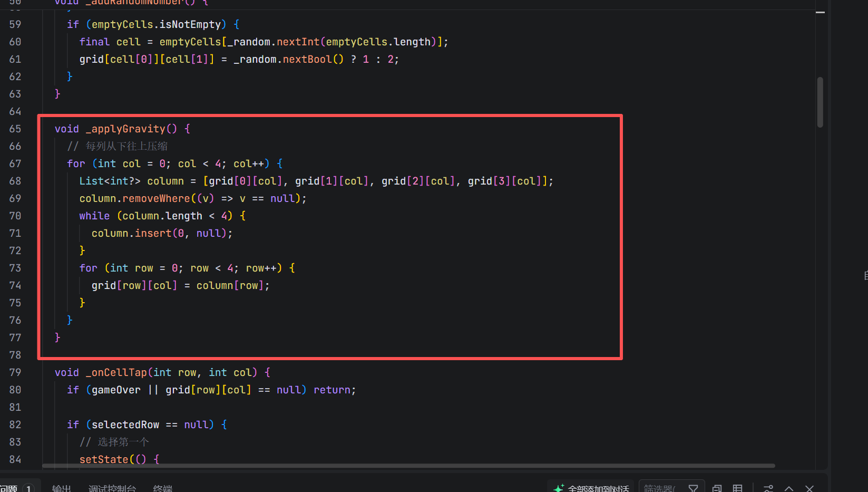Click "column.insert(0, null);"
Viewport: 868px width, 492px height.
click(162, 233)
